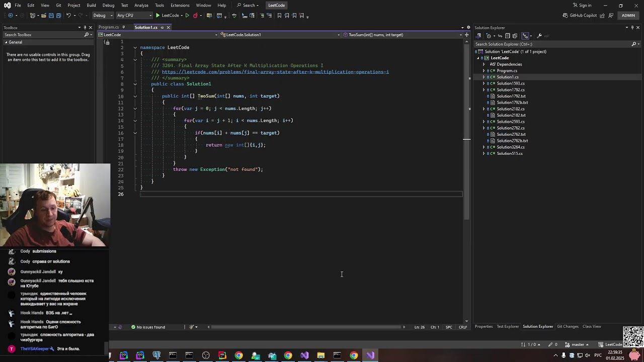Image resolution: width=644 pixels, height=362 pixels.
Task: Click Collapse All icon in Solution Explorer
Action: (507, 36)
